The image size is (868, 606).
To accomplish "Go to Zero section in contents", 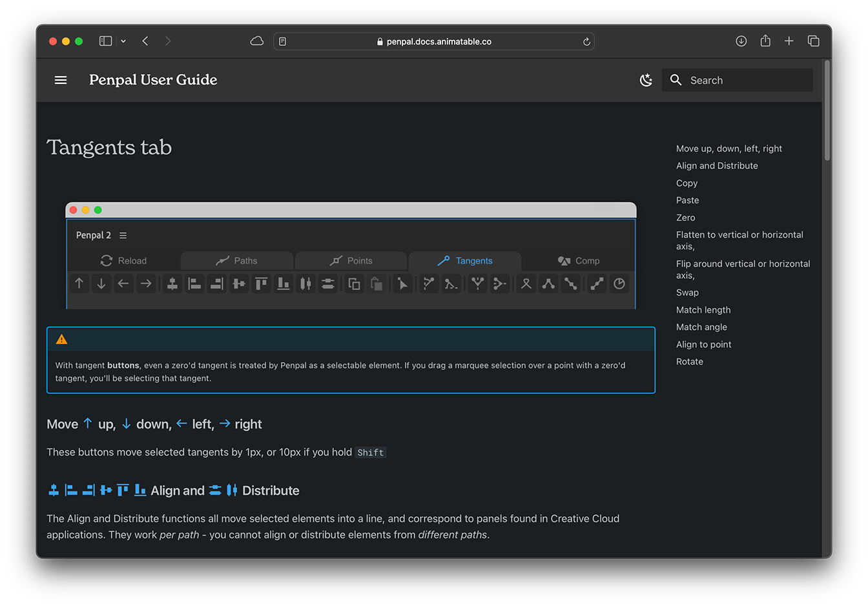I will (x=685, y=218).
